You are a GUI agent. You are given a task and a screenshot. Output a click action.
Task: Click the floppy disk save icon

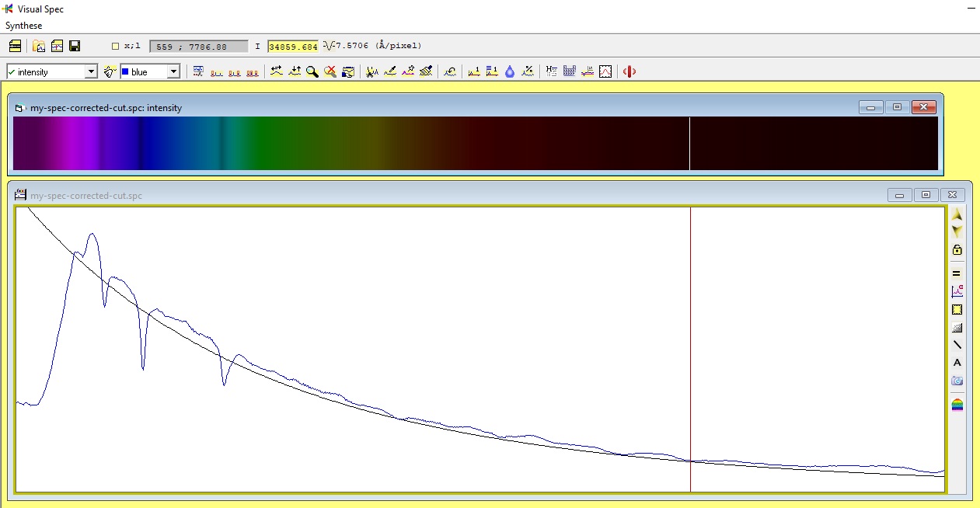pyautogui.click(x=75, y=46)
